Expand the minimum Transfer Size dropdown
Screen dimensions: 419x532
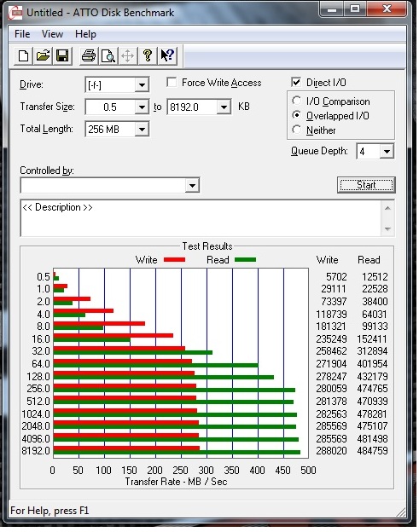142,107
